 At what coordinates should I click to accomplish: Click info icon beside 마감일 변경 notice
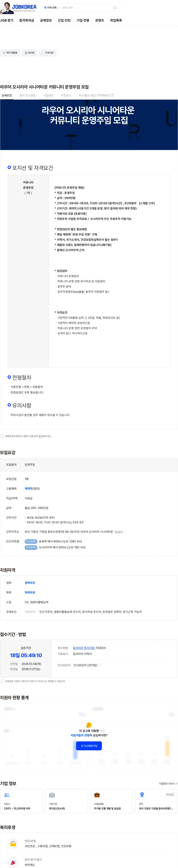tap(2, 681)
